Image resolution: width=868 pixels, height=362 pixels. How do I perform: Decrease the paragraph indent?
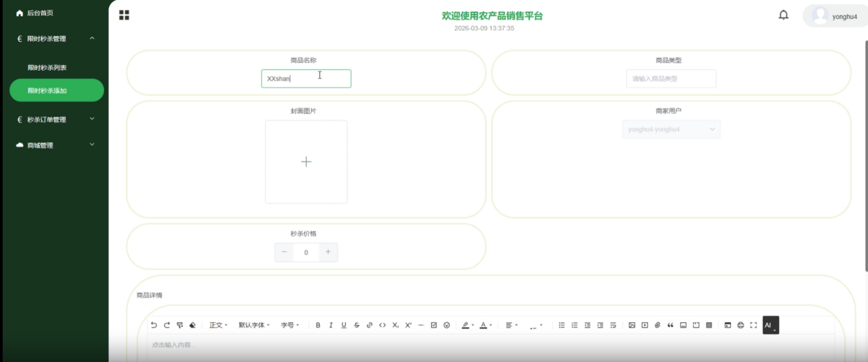[587, 325]
